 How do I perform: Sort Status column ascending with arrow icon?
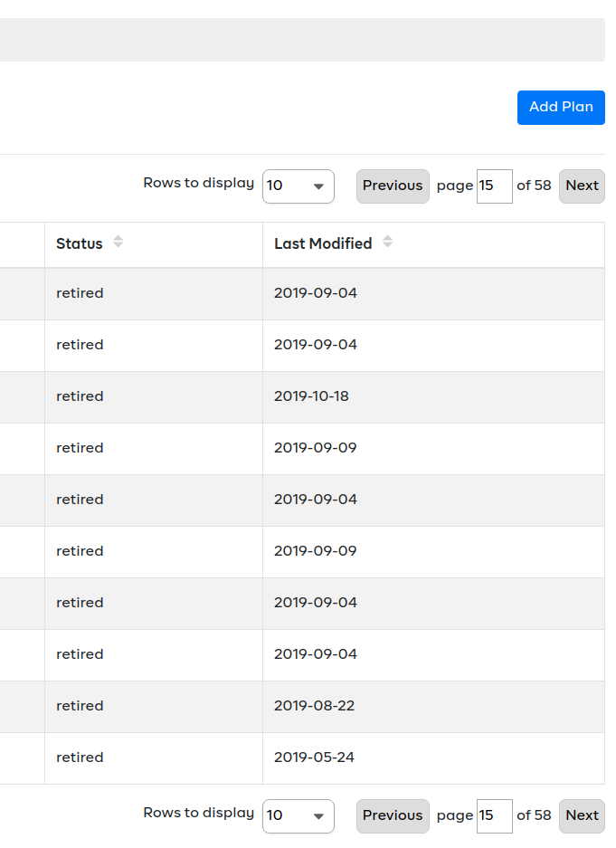118,238
